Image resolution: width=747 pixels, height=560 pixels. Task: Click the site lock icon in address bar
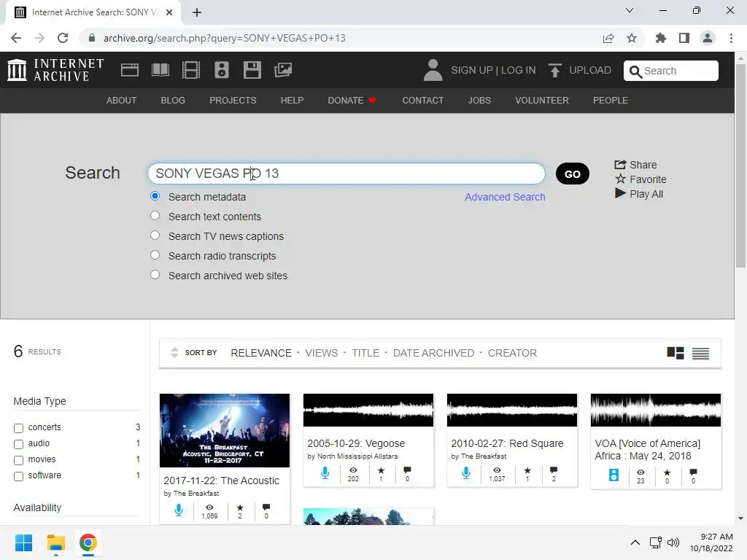click(x=92, y=38)
